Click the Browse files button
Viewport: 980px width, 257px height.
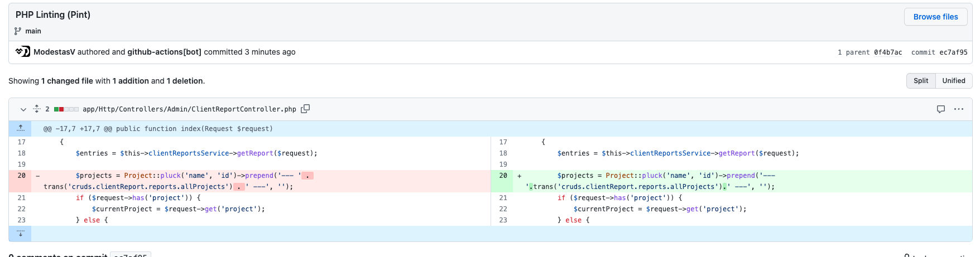935,17
